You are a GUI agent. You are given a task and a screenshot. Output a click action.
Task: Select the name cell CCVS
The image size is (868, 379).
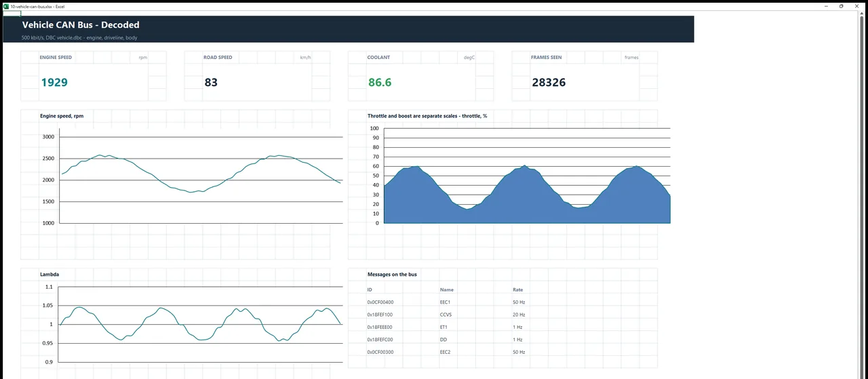[x=446, y=315]
